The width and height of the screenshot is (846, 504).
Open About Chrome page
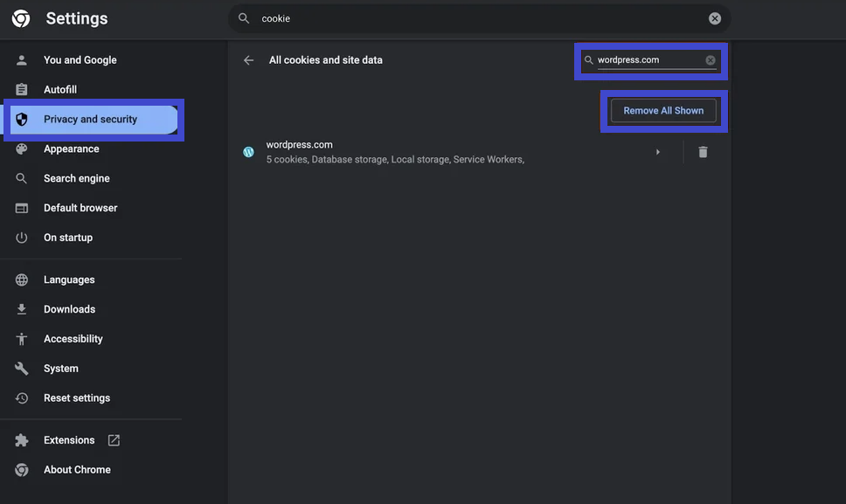pyautogui.click(x=77, y=470)
